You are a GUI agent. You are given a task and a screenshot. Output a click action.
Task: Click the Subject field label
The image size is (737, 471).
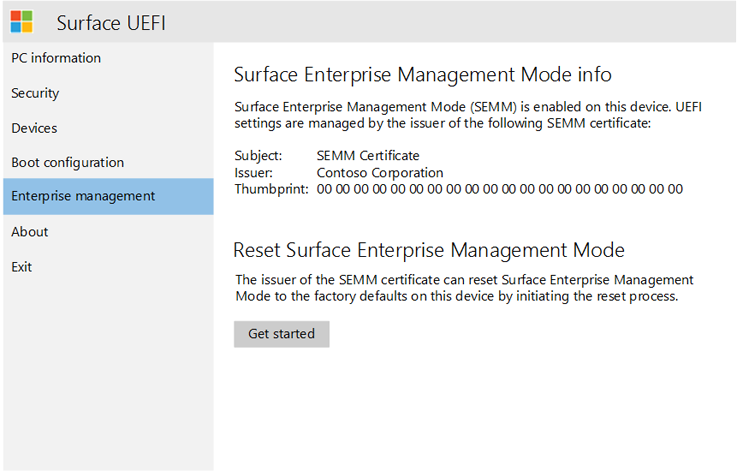tap(258, 156)
